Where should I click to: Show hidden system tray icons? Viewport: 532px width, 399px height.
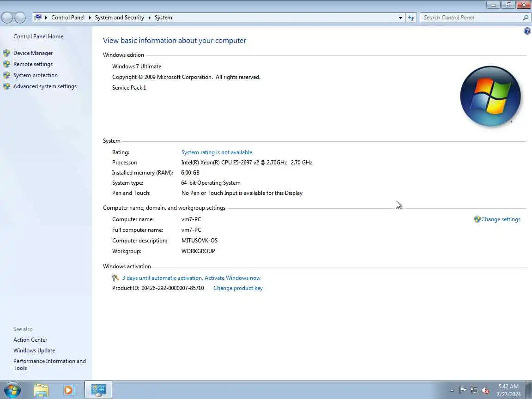click(452, 391)
